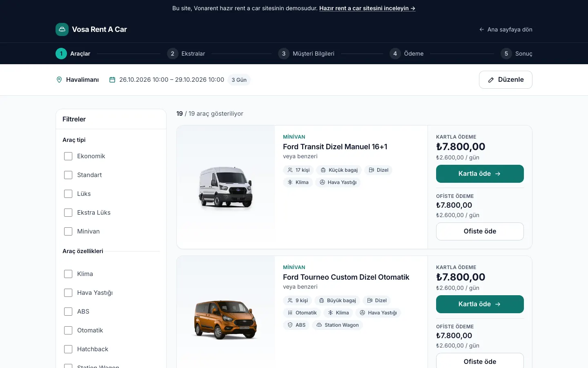
Task: Click steering icon in Ford Transit Hava Yastığı tag
Action: tap(322, 182)
